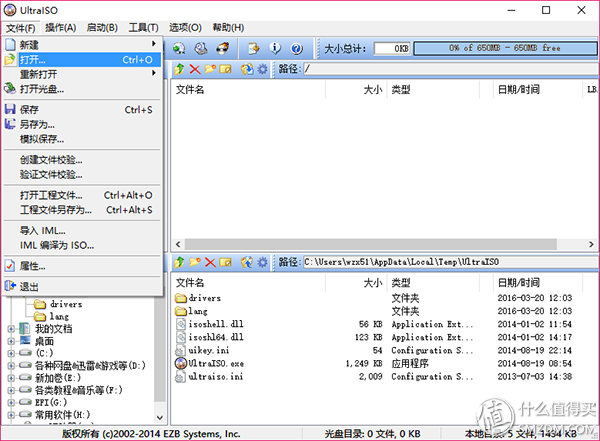This screenshot has height=441, width=600.
Task: Open the 新建 submenu
Action: pyautogui.click(x=82, y=45)
